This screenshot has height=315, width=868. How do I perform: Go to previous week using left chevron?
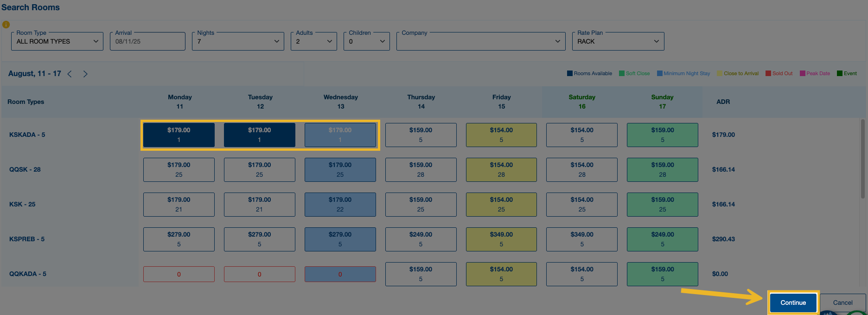coord(70,74)
